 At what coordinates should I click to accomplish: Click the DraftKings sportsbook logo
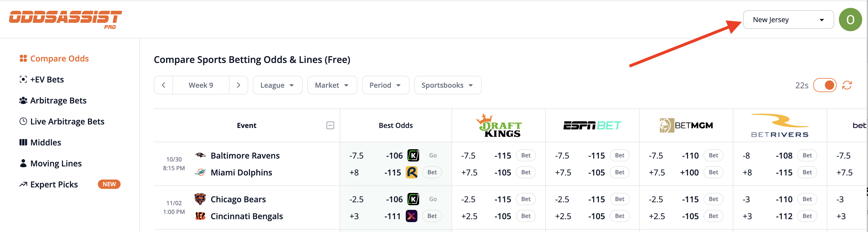point(499,125)
